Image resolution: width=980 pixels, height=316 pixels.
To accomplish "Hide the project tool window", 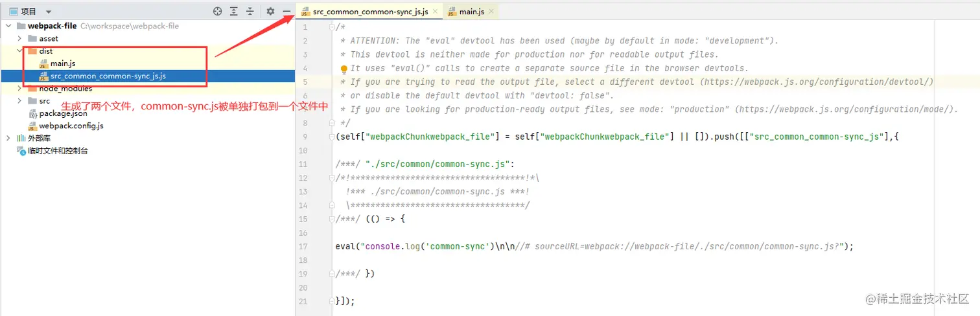I will (x=286, y=12).
